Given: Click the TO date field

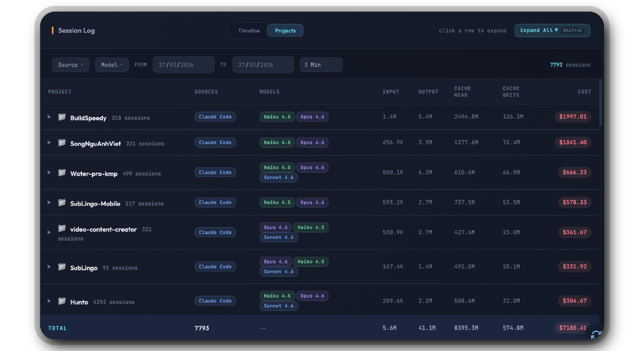Looking at the screenshot, I should (x=263, y=65).
